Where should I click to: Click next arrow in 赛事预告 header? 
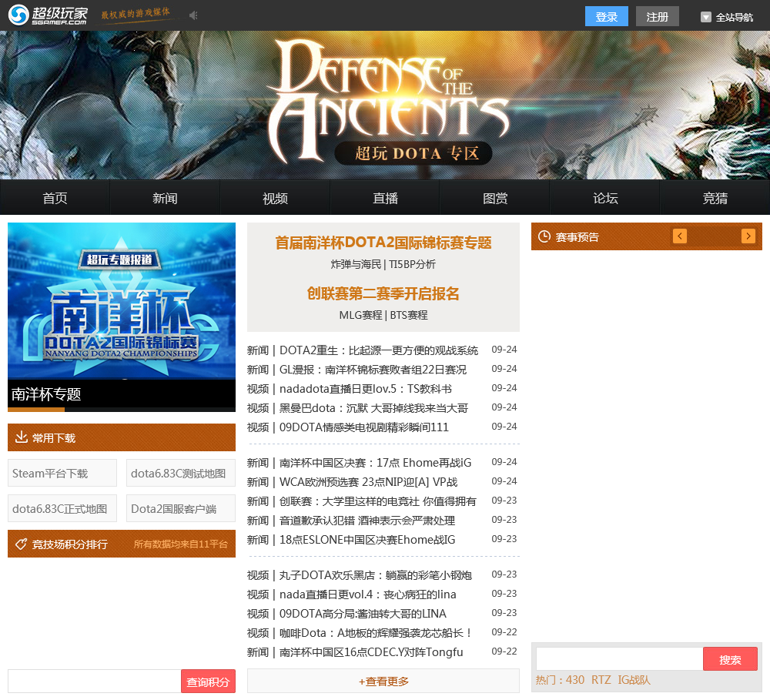click(x=748, y=236)
